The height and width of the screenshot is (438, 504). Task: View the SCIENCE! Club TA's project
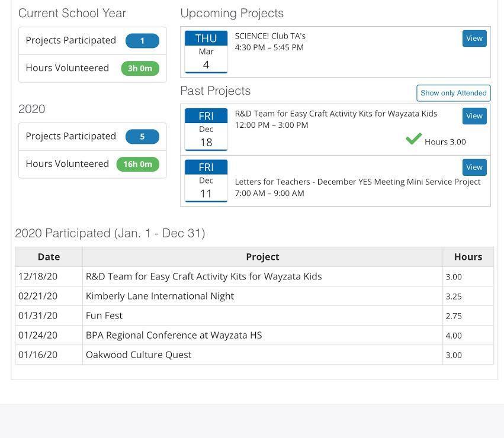[474, 38]
